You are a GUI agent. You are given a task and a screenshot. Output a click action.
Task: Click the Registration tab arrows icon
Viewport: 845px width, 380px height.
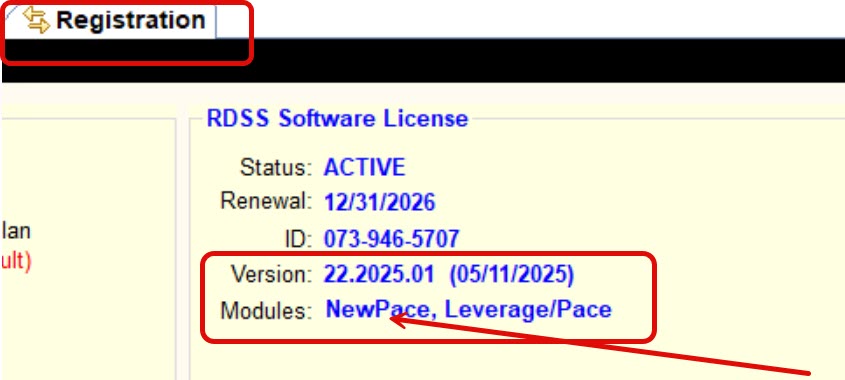[36, 20]
